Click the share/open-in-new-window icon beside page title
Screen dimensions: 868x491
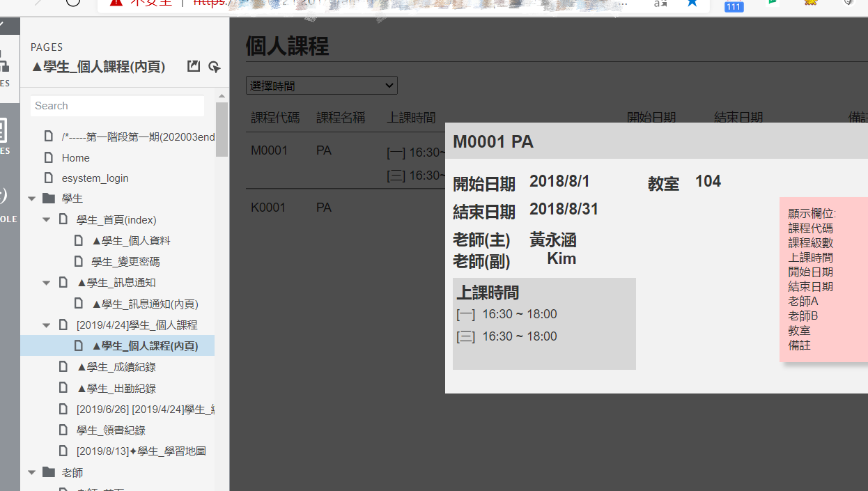point(193,66)
